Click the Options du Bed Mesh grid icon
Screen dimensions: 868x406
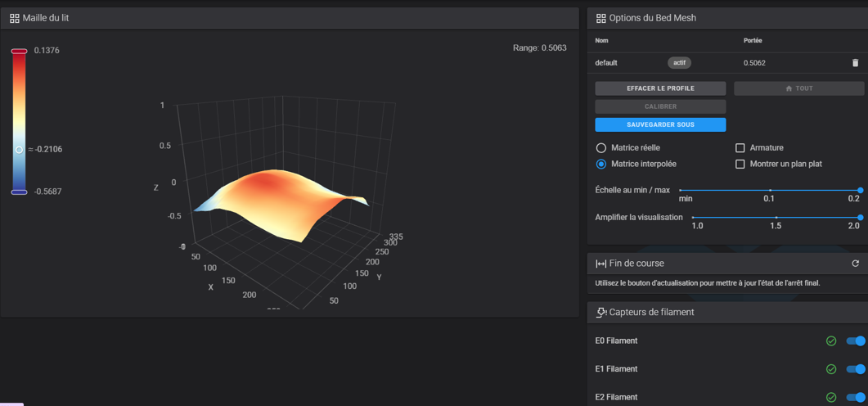[600, 18]
